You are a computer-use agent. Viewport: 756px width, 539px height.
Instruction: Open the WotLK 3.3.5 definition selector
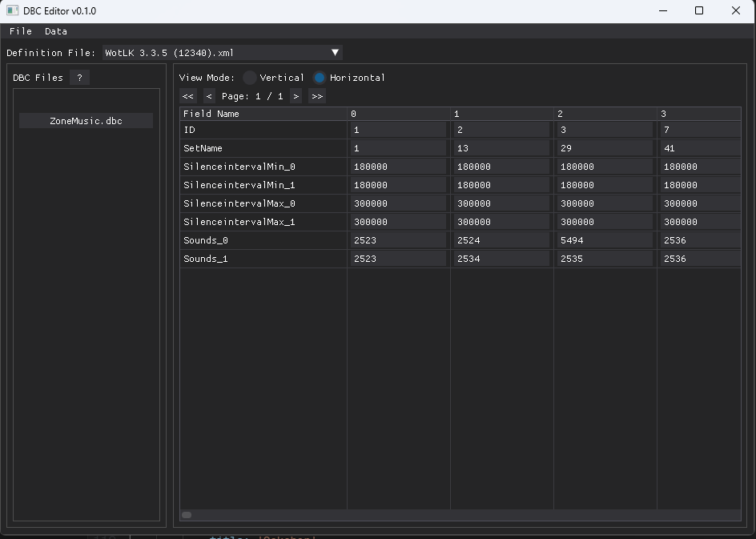(x=220, y=51)
